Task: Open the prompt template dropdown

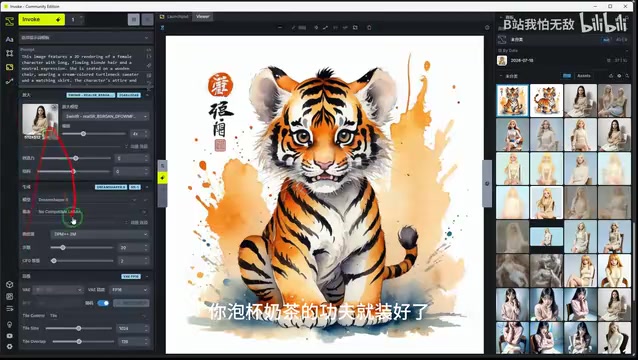Action: tap(85, 37)
